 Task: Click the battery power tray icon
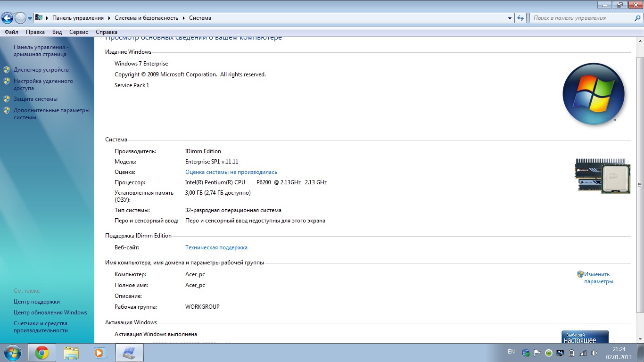point(572,353)
